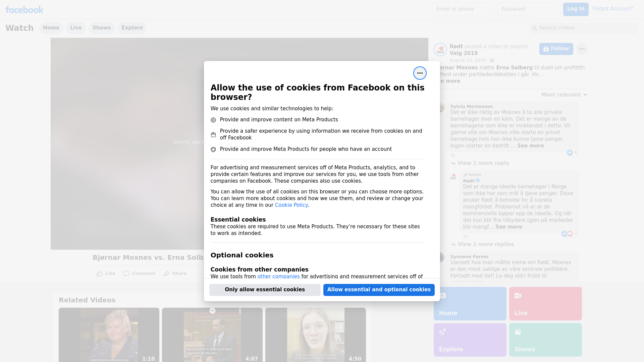Open the purple Explore tile
The image size is (644, 362).
click(x=470, y=340)
